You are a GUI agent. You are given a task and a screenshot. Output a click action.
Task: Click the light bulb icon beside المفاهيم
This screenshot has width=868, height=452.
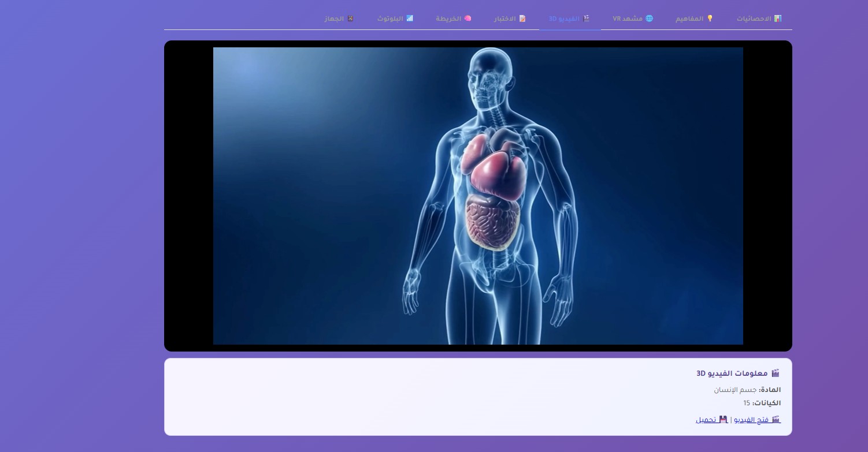pyautogui.click(x=710, y=18)
